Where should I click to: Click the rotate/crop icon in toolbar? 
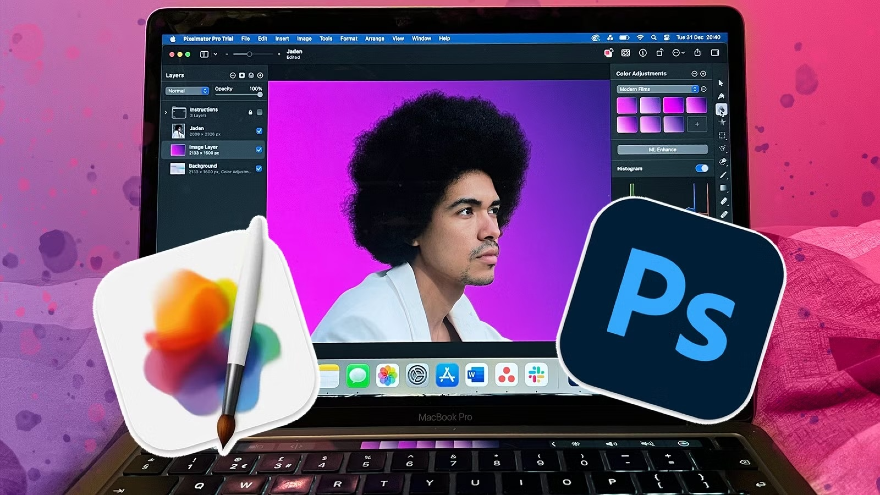[x=660, y=53]
